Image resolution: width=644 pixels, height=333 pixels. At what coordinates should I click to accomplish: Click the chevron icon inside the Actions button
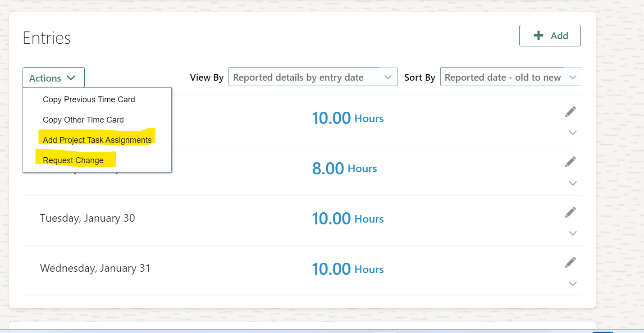coord(71,77)
